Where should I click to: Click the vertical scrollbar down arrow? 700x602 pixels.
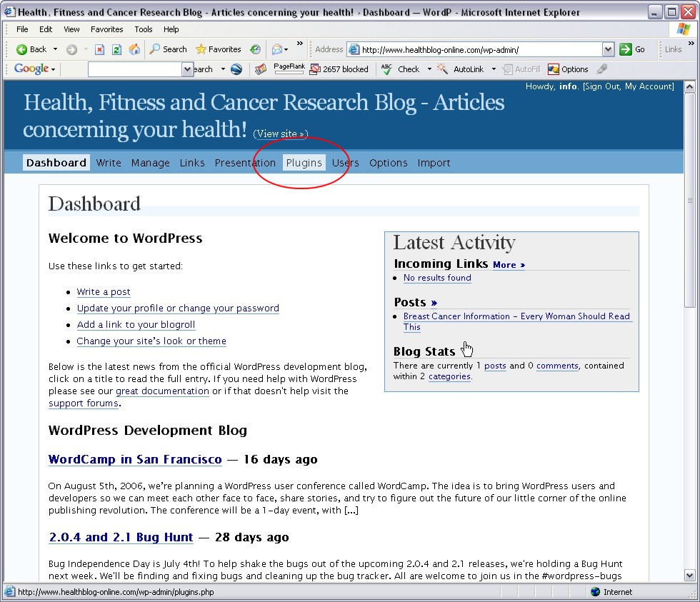[x=690, y=576]
